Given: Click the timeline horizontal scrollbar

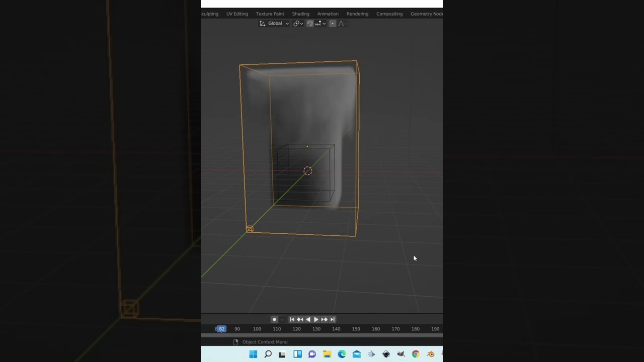Looking at the screenshot, I should pos(322,335).
